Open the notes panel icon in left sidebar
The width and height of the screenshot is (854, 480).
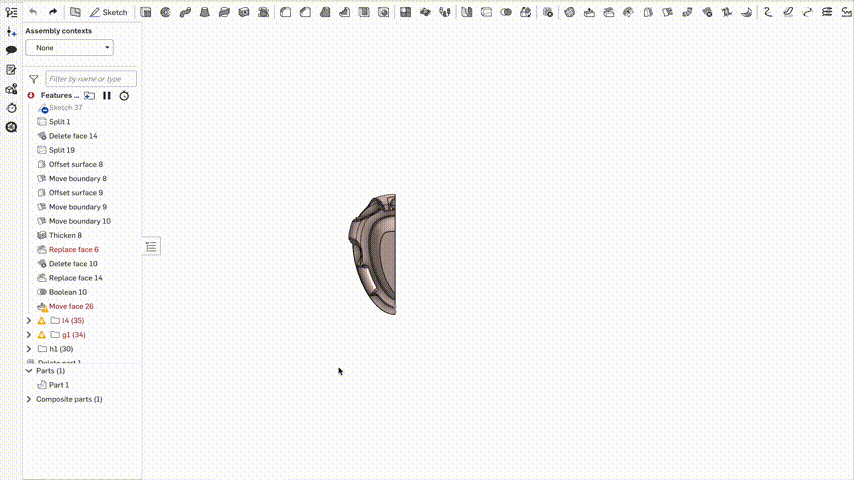[11, 70]
